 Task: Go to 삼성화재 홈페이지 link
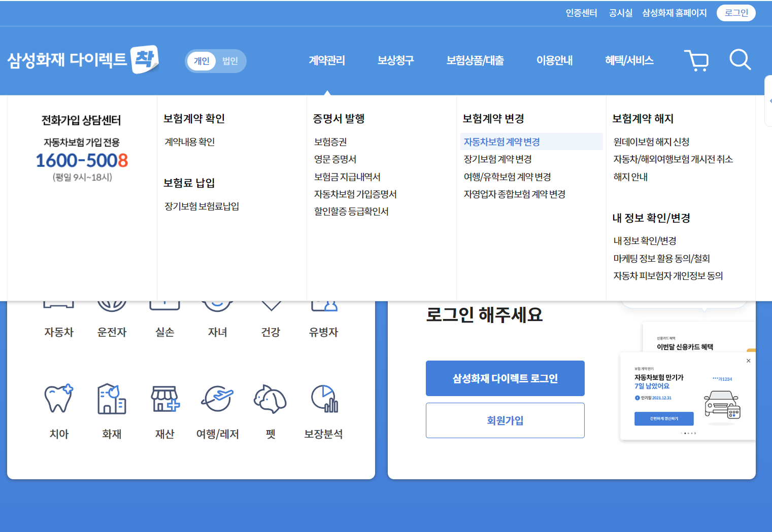675,13
